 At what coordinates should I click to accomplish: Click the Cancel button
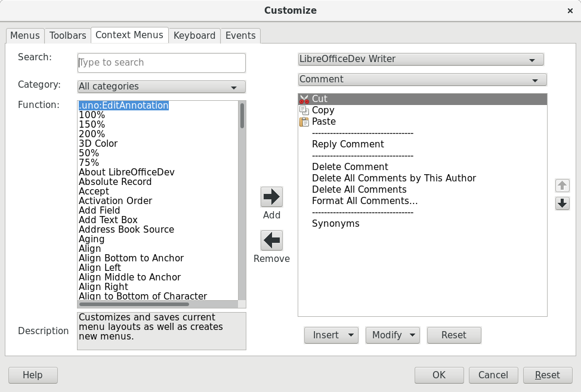tap(493, 375)
